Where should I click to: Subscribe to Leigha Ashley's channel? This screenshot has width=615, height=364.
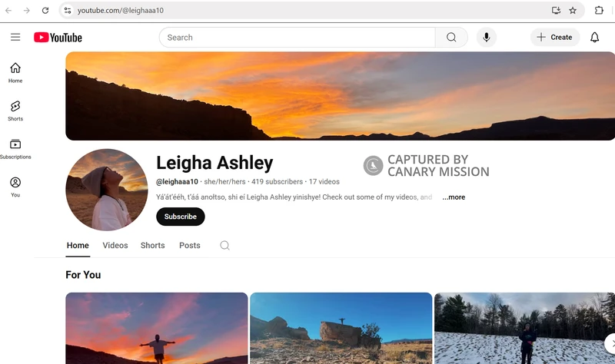click(x=181, y=217)
